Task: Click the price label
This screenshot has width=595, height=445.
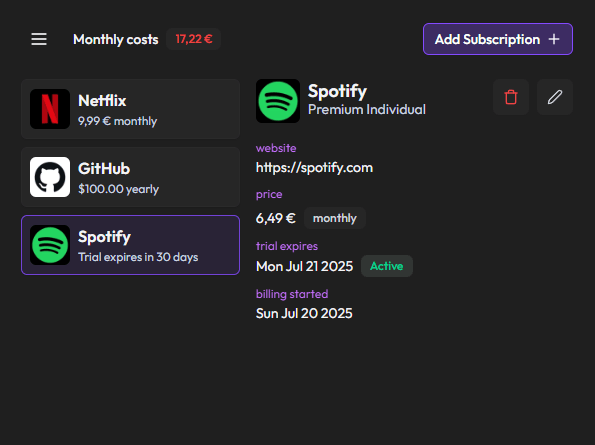Action: pos(269,194)
